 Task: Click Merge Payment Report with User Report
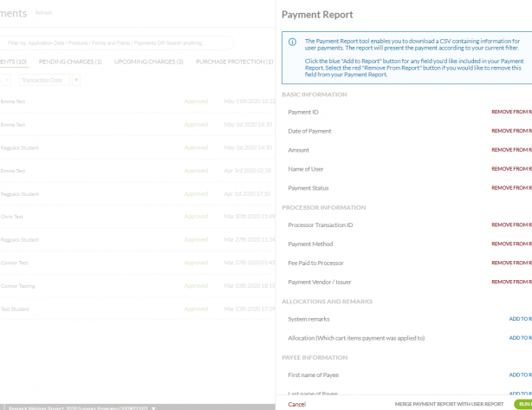pos(449,404)
